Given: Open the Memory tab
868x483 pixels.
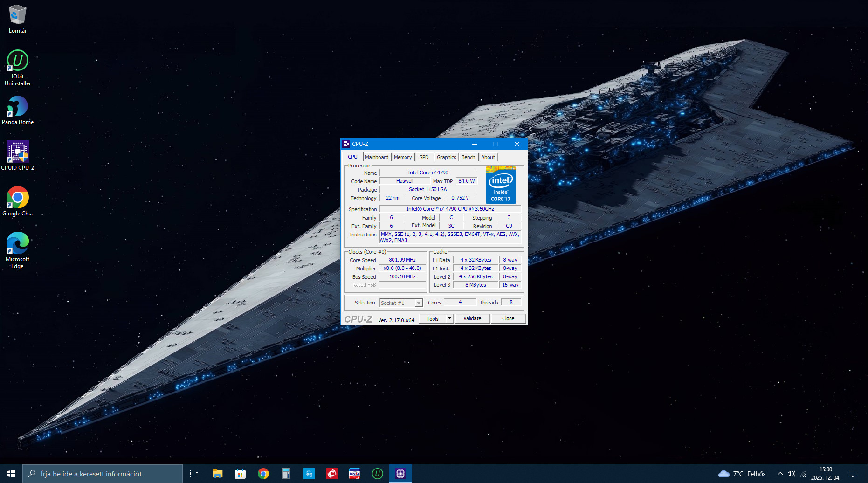Looking at the screenshot, I should tap(403, 157).
